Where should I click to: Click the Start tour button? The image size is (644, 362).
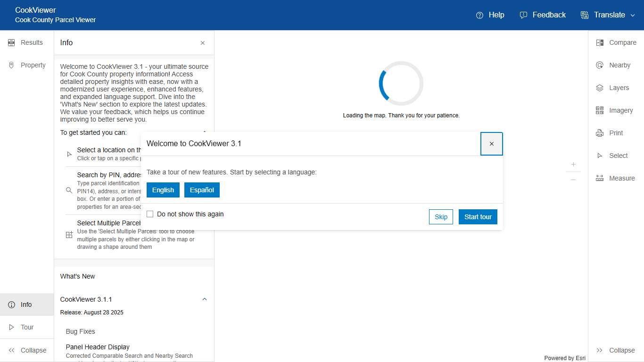tap(478, 217)
